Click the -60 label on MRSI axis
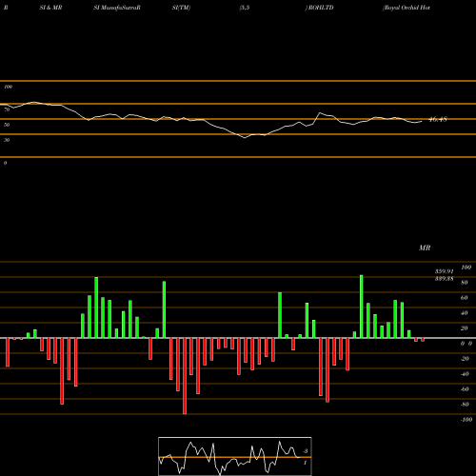Viewport: 476px width, 476px height. [x=465, y=389]
